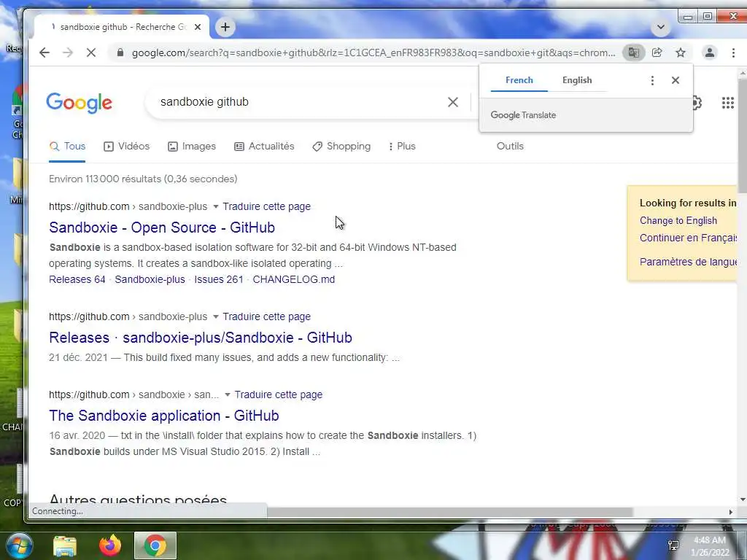747x560 pixels.
Task: Select the Tous search tab
Action: [x=68, y=146]
